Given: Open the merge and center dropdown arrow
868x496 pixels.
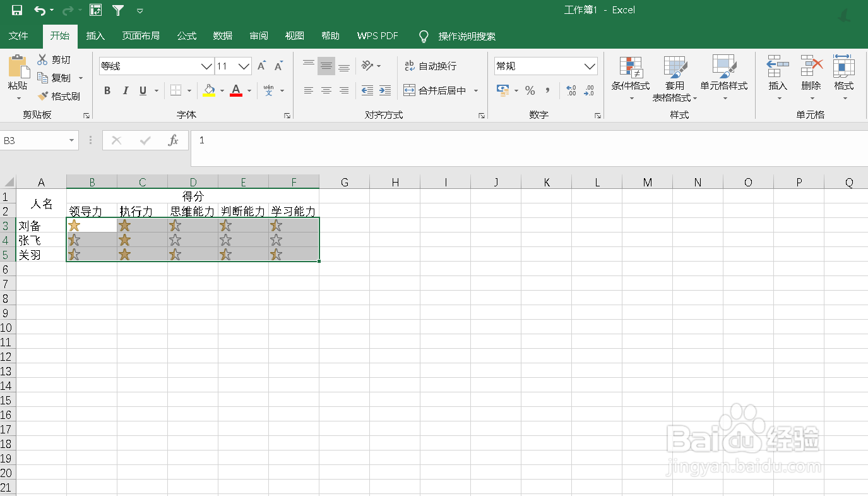Looking at the screenshot, I should (476, 90).
